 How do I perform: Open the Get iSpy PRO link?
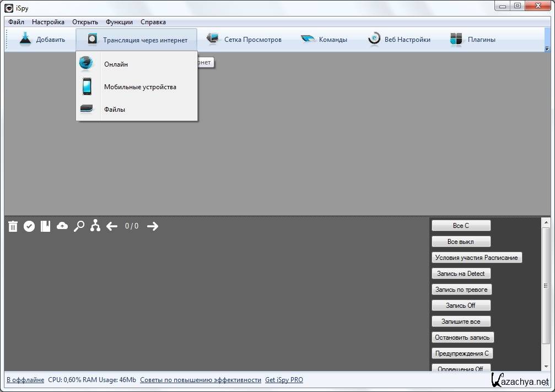(284, 380)
